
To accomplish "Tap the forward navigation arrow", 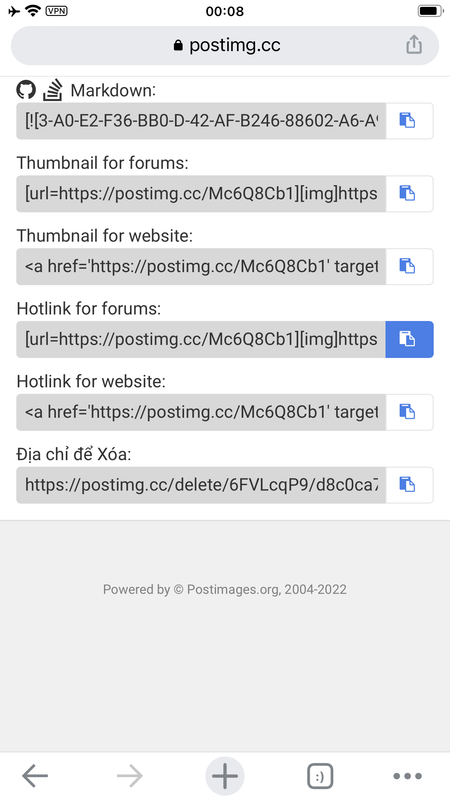I will 130,776.
